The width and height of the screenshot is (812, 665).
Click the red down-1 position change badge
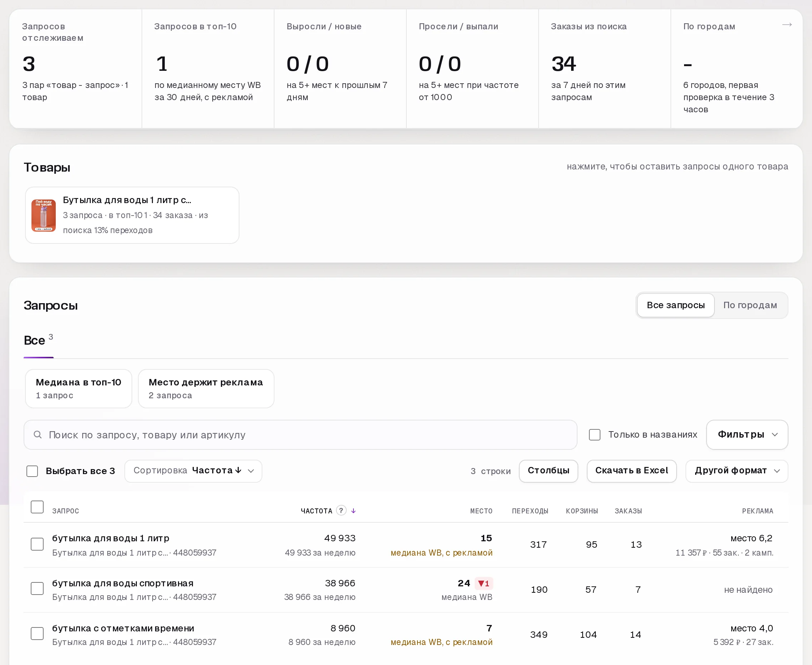[484, 583]
